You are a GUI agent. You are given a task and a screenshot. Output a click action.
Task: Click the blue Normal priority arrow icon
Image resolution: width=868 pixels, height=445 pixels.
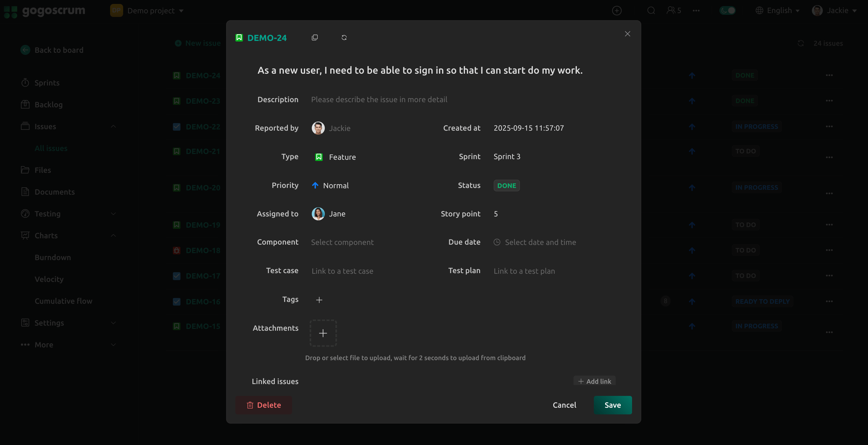point(315,185)
